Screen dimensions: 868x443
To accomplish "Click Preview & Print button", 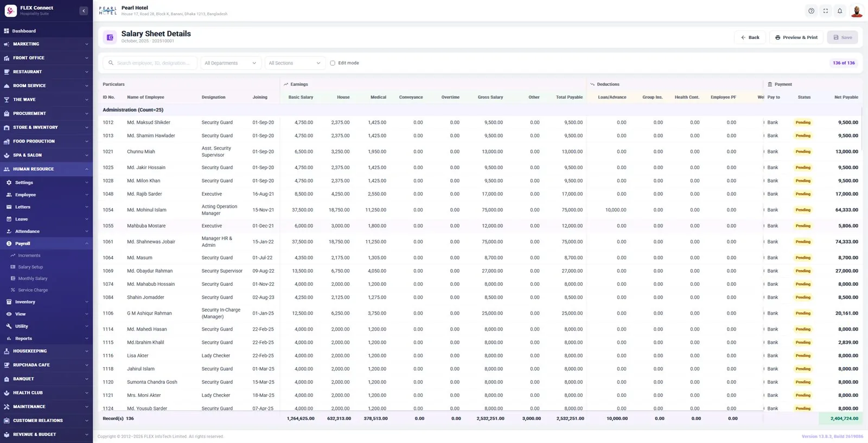I will (796, 37).
